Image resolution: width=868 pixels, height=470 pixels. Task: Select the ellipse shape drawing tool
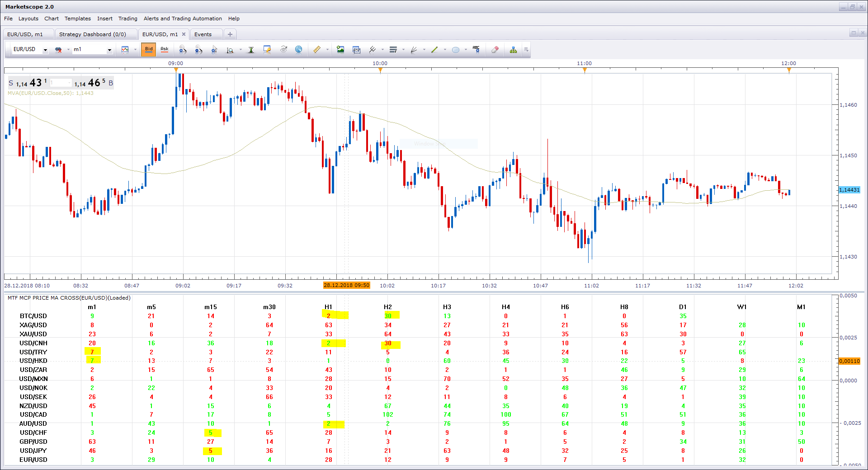coord(456,50)
